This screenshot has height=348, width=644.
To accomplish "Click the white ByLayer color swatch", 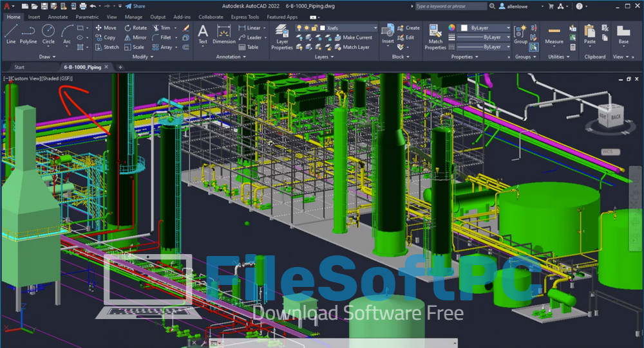I will point(464,28).
